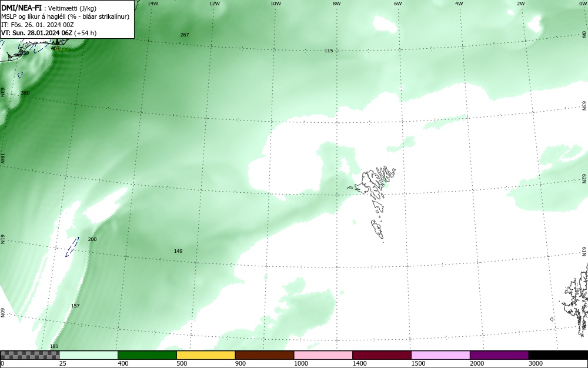Screen dimensions: 588x368
Task: Click the '10W' longitude label
Action: pos(276,4)
